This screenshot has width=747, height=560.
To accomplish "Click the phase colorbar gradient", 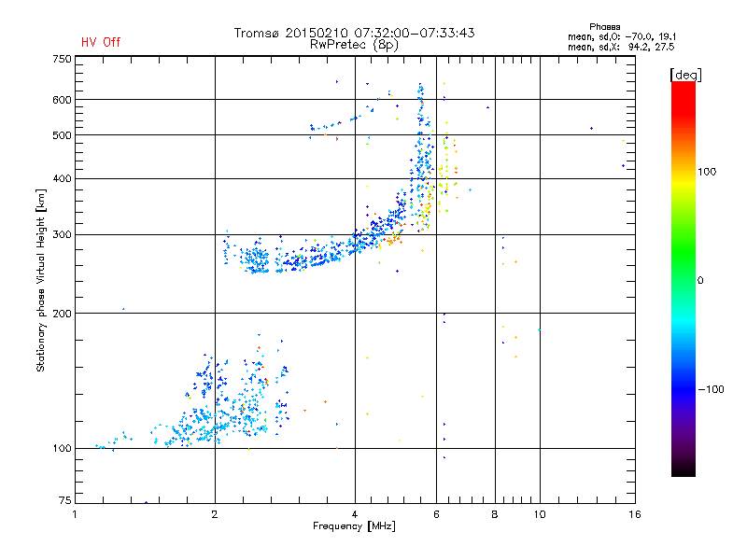I will point(684,279).
